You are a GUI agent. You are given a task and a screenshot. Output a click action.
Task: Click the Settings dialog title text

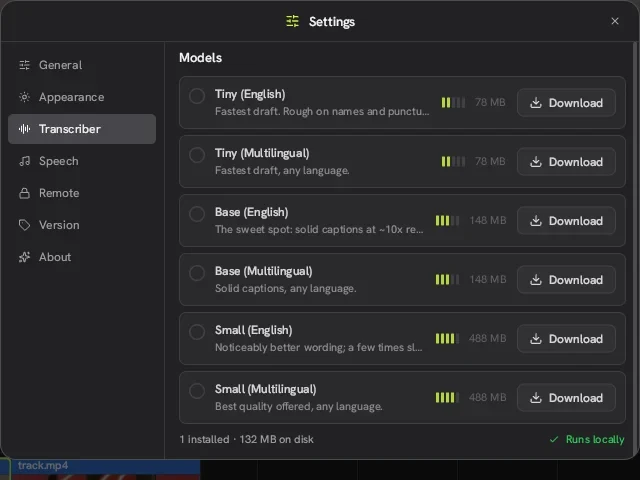point(332,22)
